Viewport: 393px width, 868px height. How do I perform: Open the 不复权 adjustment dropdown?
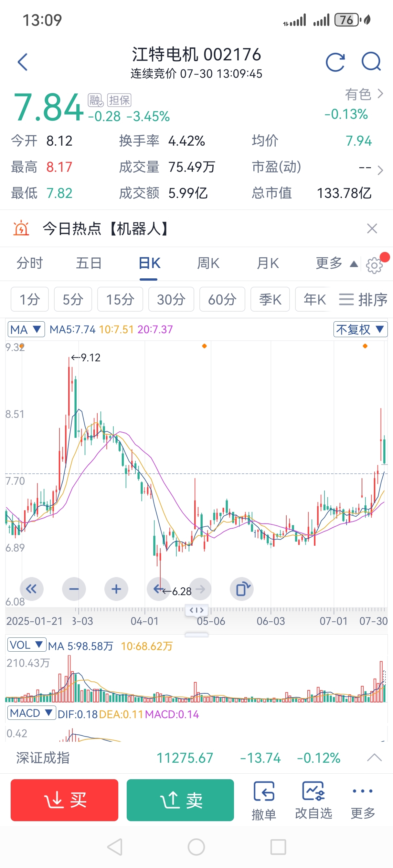click(x=360, y=329)
